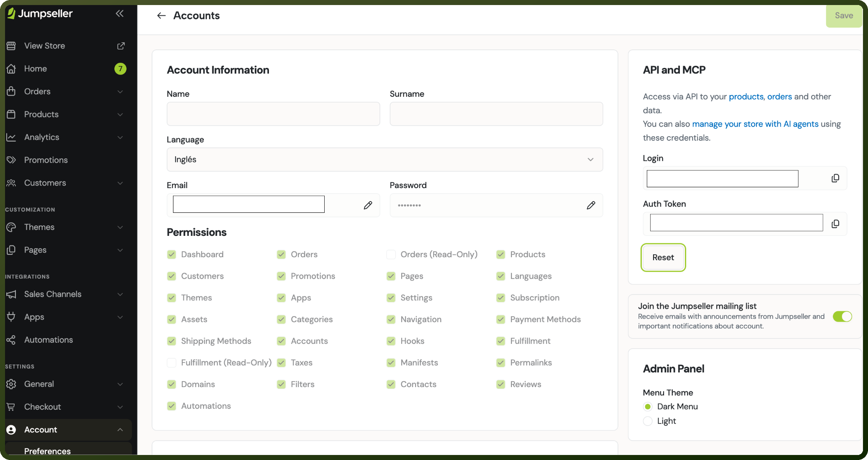The width and height of the screenshot is (868, 460).
Task: Expand the Themes menu chevron
Action: [x=120, y=227]
